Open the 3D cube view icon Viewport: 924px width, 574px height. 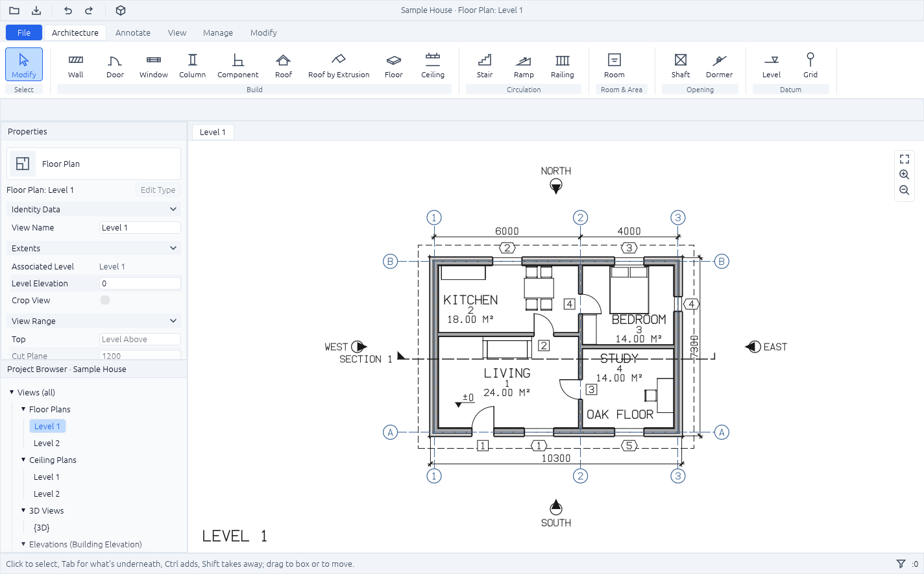click(x=121, y=10)
